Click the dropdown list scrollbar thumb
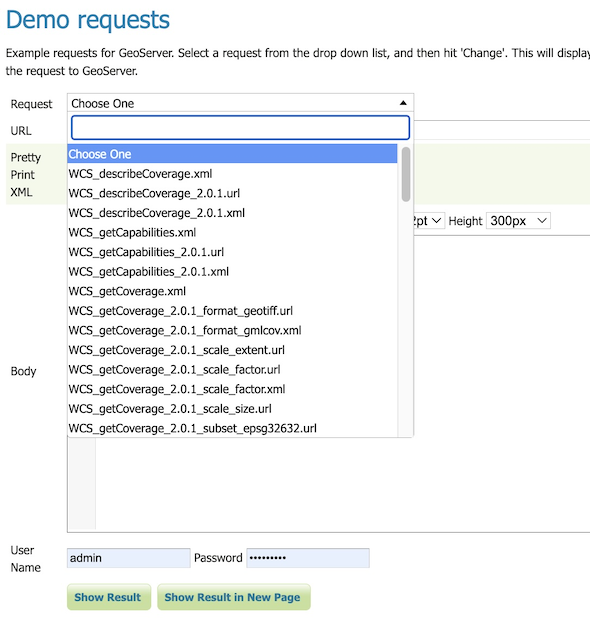 coord(406,174)
